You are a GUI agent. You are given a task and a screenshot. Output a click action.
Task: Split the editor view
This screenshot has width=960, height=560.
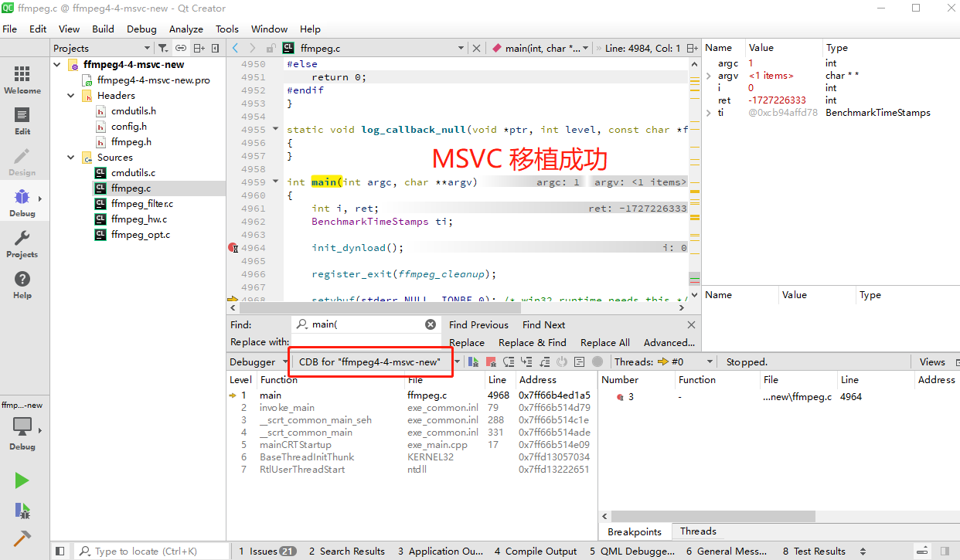coord(693,48)
